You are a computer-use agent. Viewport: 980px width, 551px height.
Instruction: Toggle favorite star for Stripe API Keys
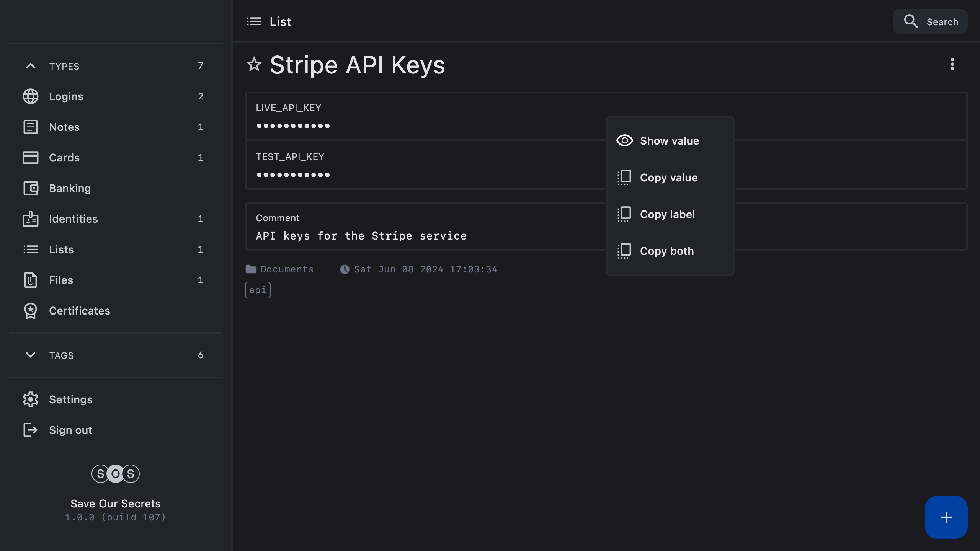point(254,64)
